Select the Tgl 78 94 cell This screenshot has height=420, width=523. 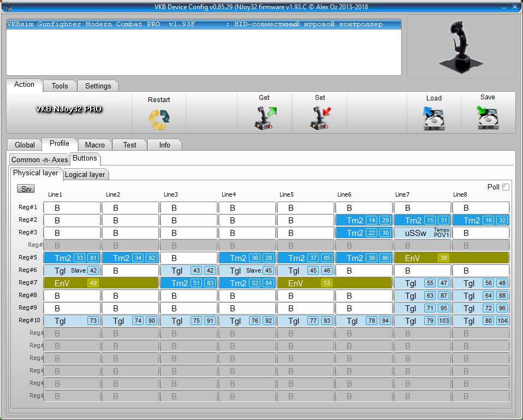364,321
